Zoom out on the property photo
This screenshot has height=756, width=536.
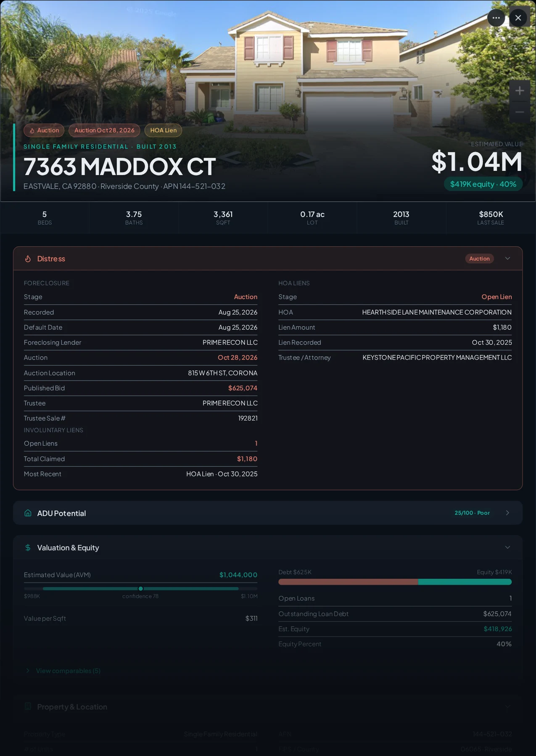click(520, 112)
